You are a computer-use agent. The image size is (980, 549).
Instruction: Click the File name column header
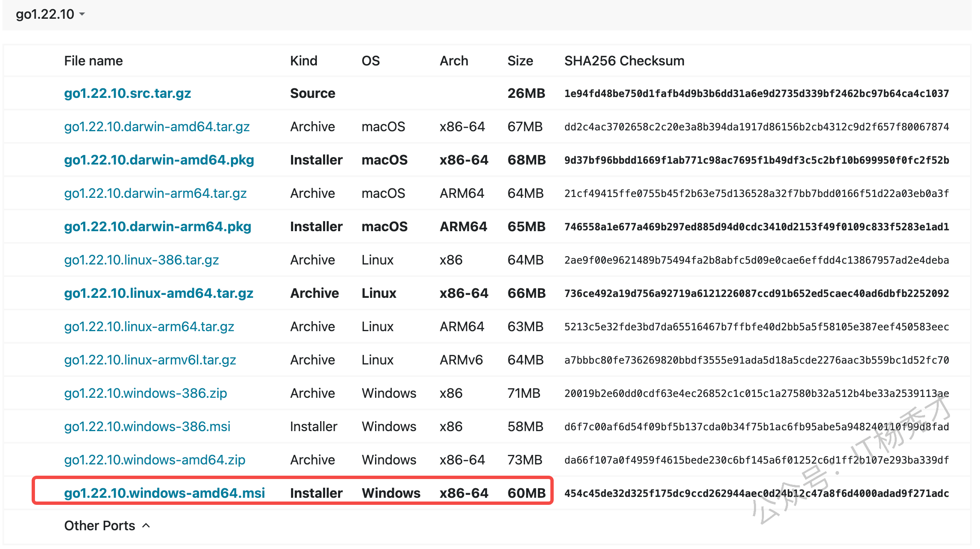(93, 61)
